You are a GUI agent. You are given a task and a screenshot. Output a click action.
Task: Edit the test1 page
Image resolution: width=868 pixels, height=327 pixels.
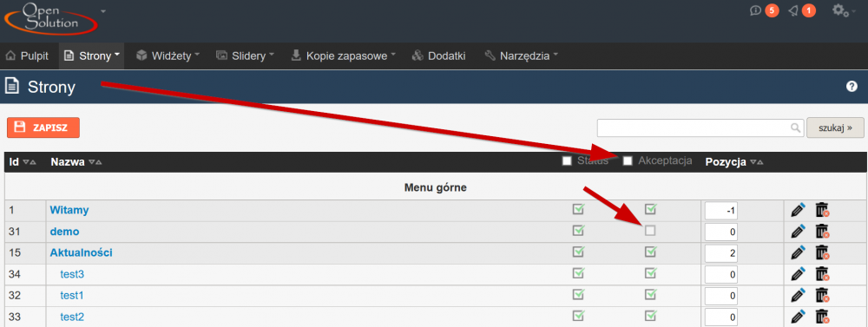click(797, 296)
